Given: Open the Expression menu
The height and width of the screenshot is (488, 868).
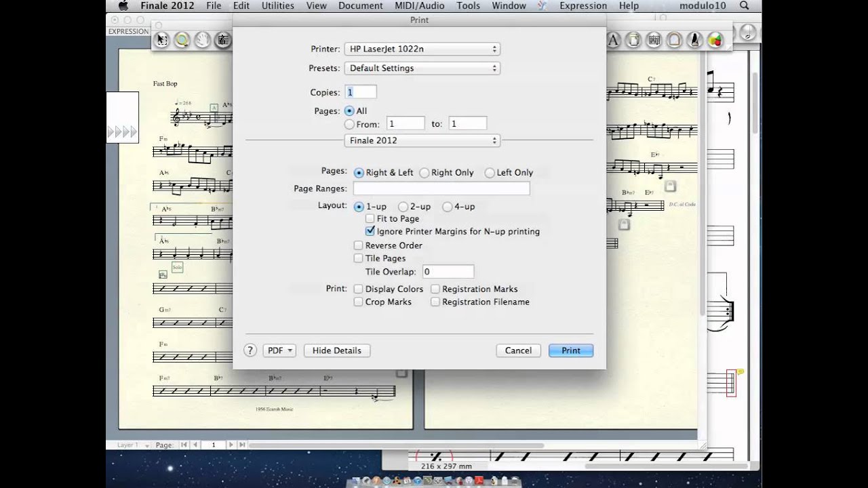Looking at the screenshot, I should (583, 5).
